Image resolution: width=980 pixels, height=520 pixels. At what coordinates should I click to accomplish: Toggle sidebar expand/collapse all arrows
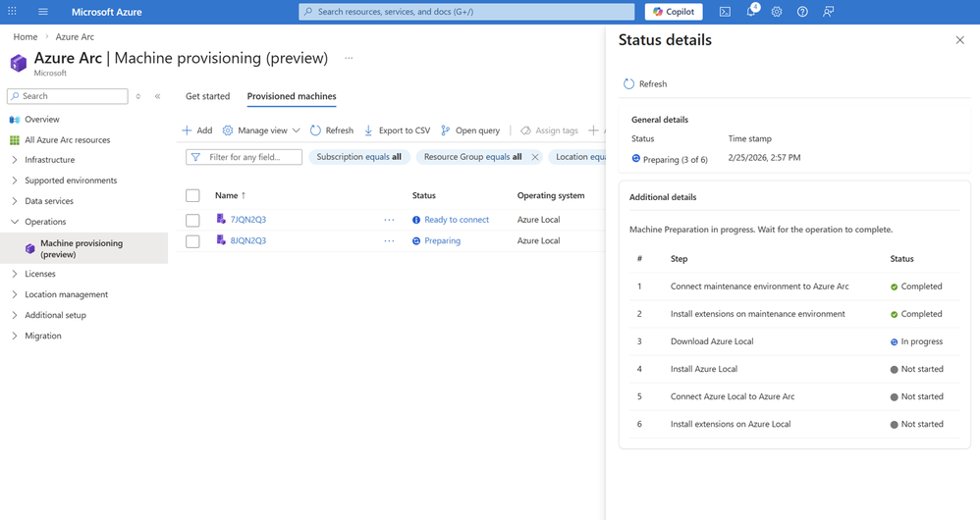(x=138, y=96)
